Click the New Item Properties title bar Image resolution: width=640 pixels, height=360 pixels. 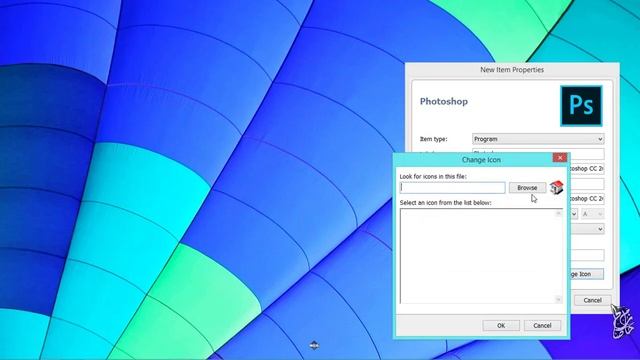point(512,70)
